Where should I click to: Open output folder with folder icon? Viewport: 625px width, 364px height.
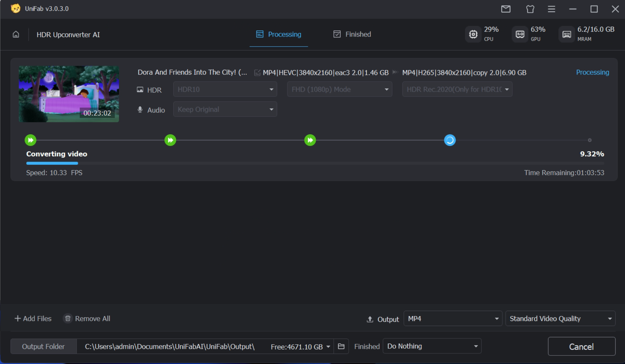(x=341, y=346)
